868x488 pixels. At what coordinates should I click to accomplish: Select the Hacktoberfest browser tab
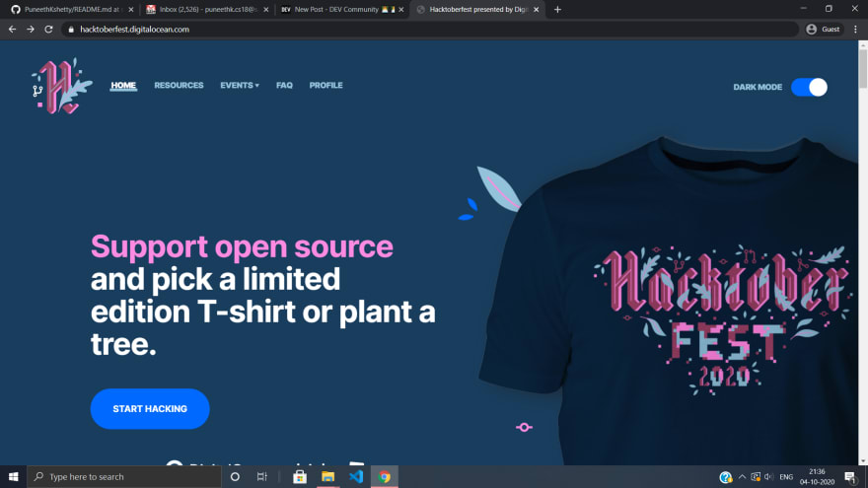tap(477, 10)
